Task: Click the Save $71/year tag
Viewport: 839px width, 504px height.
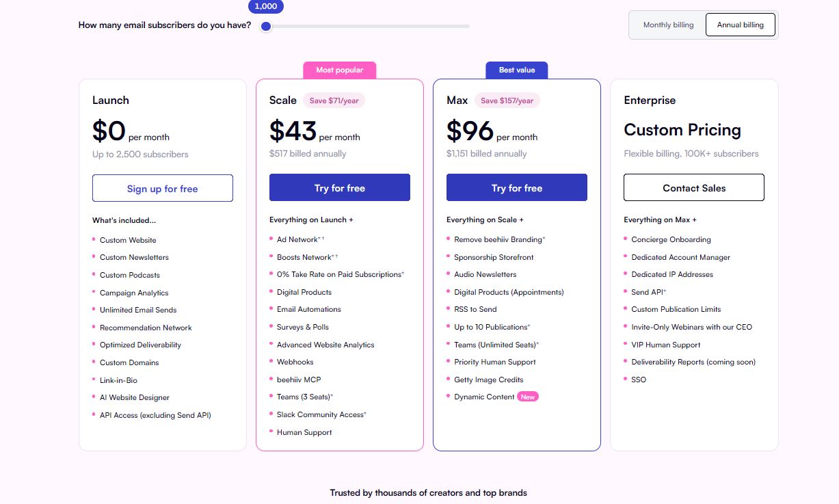Action: 334,101
